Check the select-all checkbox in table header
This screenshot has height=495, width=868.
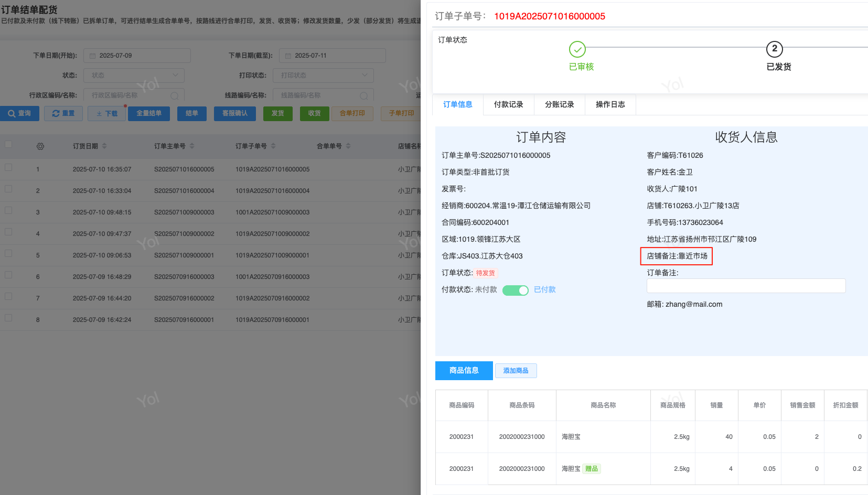pos(8,144)
